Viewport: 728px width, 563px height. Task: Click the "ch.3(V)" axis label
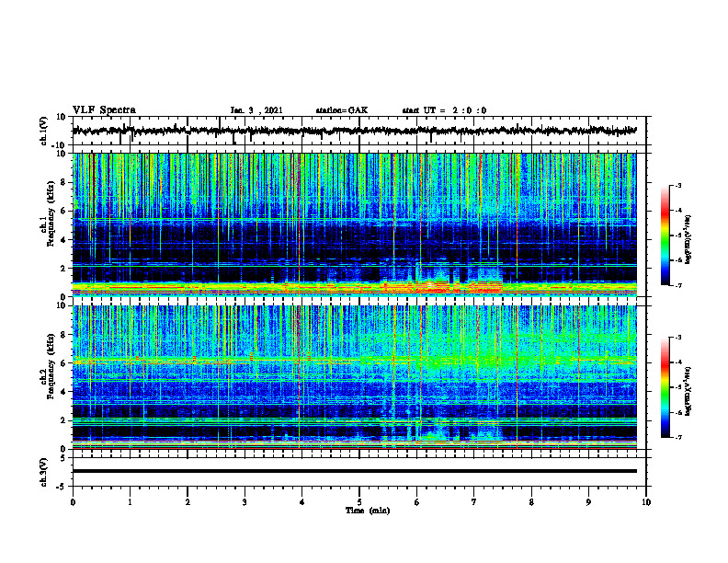[44, 472]
